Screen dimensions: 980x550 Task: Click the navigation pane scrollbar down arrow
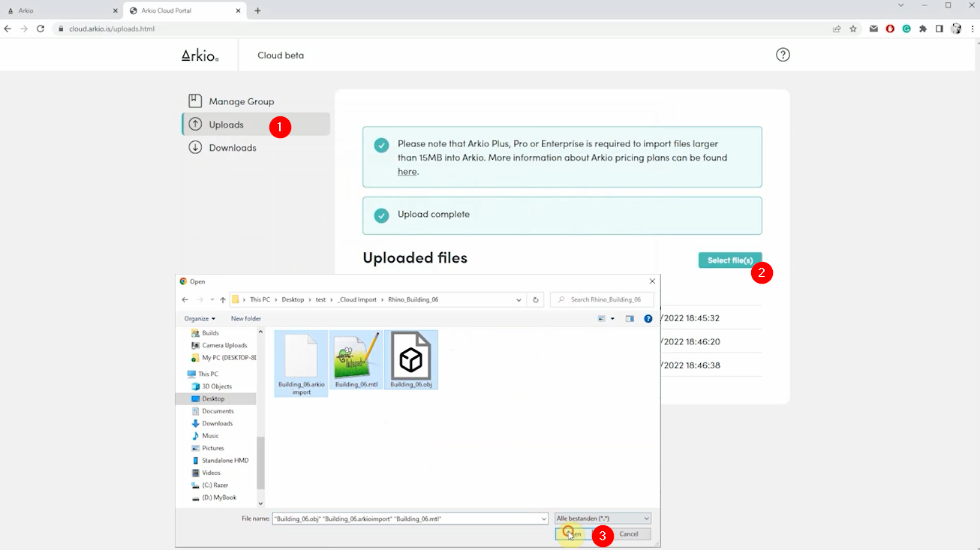point(261,503)
